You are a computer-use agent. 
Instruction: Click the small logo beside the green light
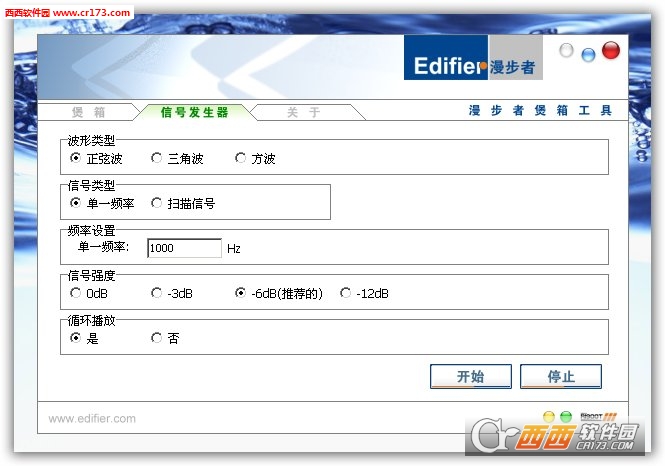tap(598, 416)
